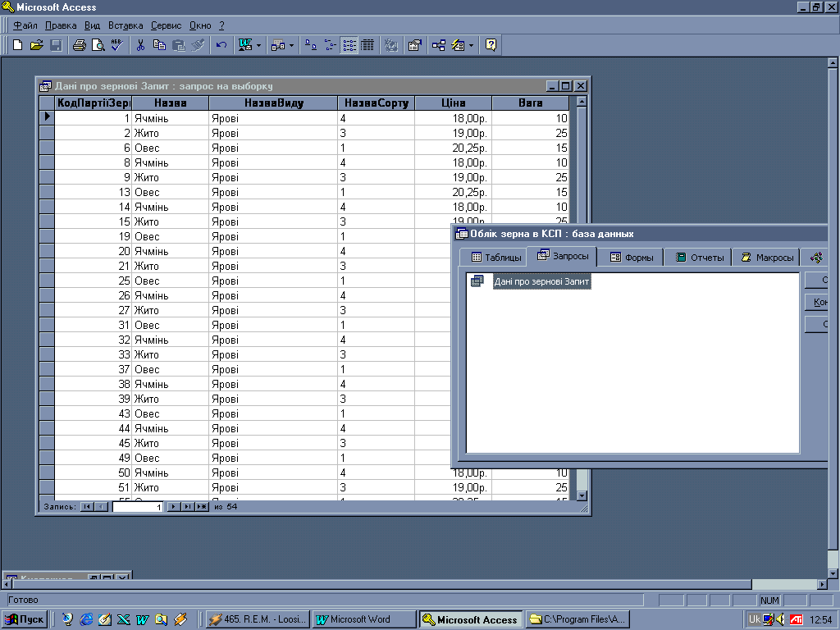This screenshot has width=840, height=630.
Task: Switch to Large Icons view
Action: (x=312, y=45)
